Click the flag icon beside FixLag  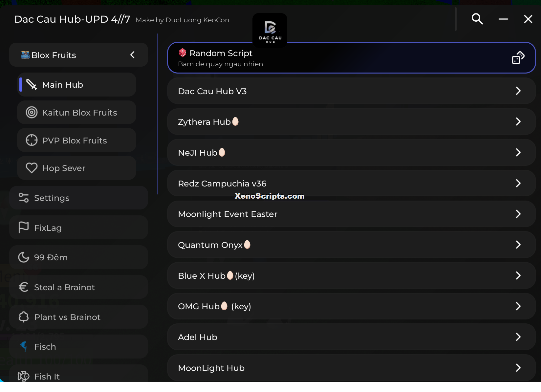pyautogui.click(x=24, y=228)
